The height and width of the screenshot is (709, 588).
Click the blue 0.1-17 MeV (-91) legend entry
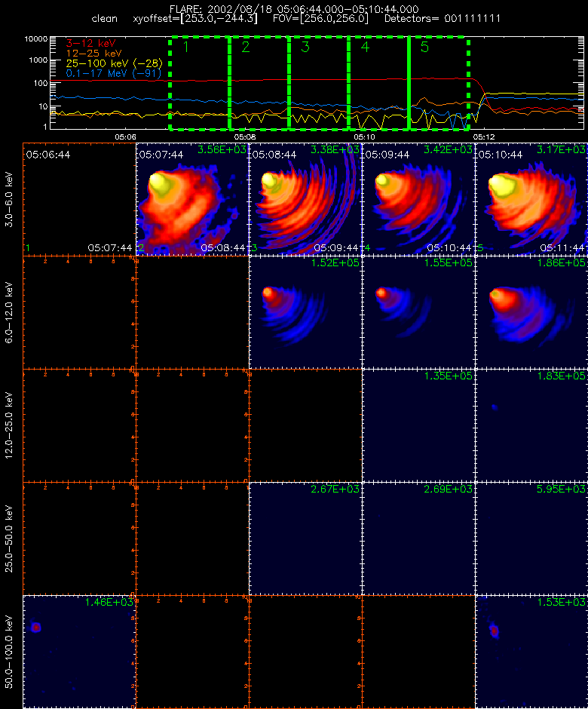(113, 73)
